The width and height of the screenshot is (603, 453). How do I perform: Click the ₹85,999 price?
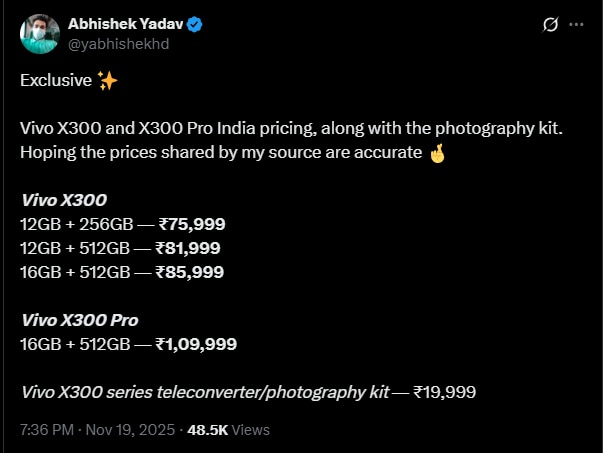coord(190,271)
